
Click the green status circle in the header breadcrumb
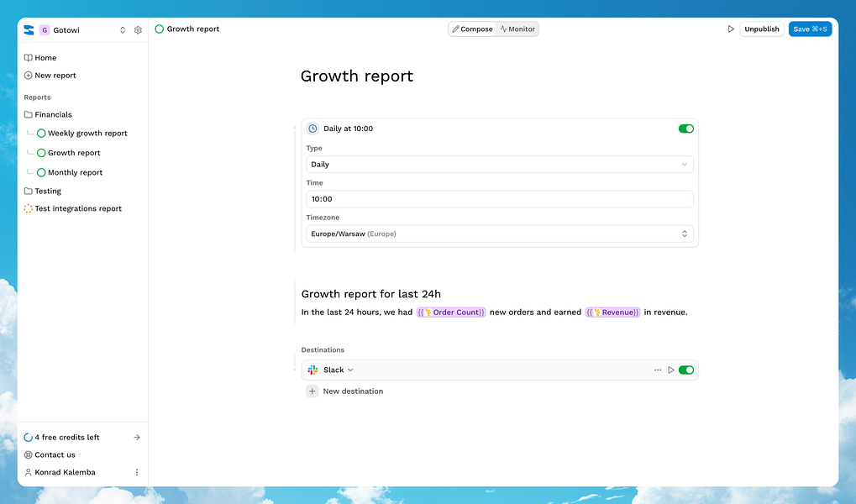(160, 29)
